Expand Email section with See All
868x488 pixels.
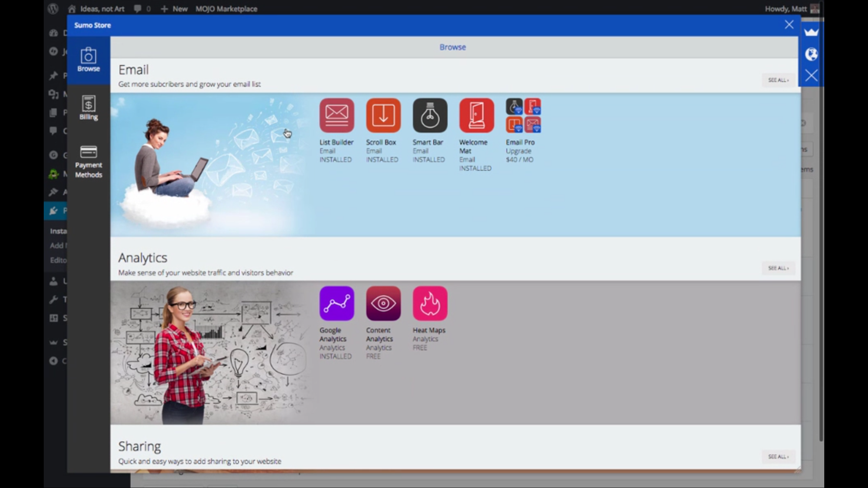click(778, 80)
